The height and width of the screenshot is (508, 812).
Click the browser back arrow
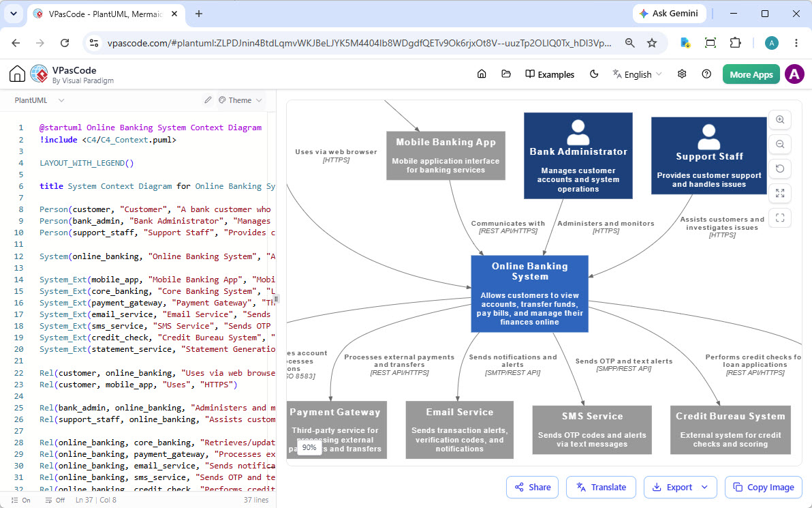tap(16, 43)
